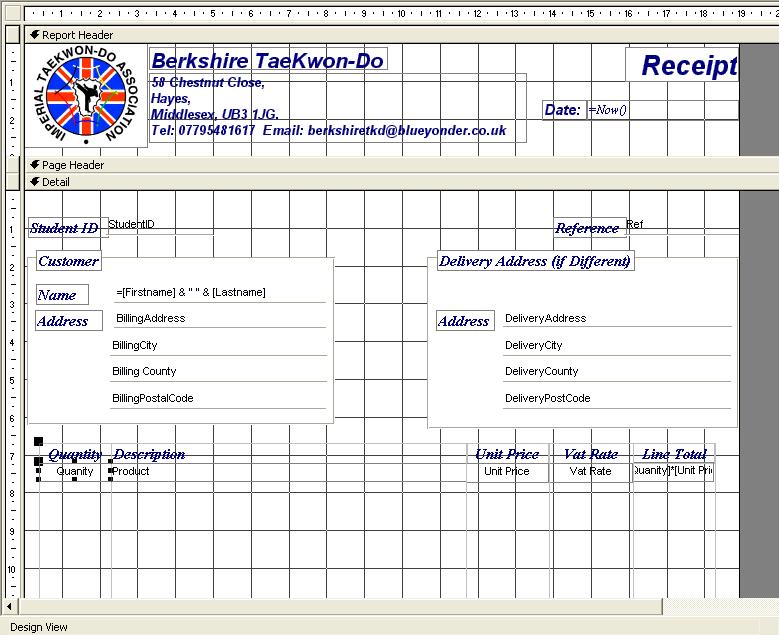The width and height of the screenshot is (779, 635).
Task: Select the address label starting 58 Chestnut Close
Action: click(x=338, y=108)
